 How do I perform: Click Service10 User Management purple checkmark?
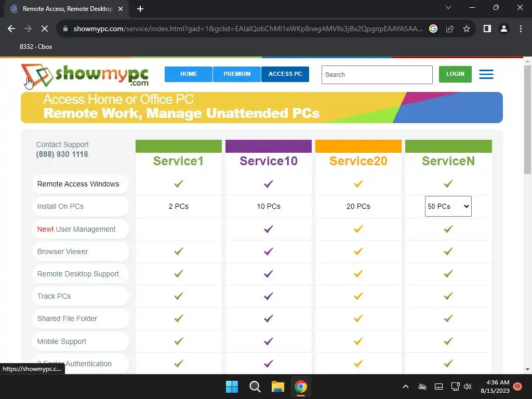tap(269, 229)
